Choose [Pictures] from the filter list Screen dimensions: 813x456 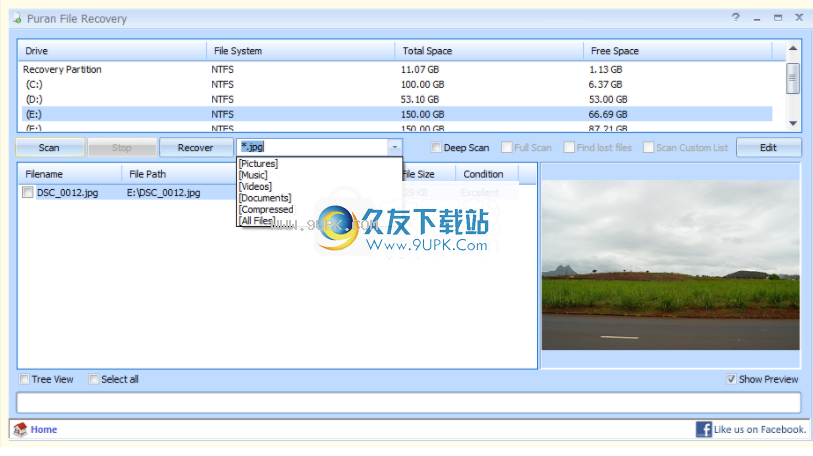pos(258,163)
